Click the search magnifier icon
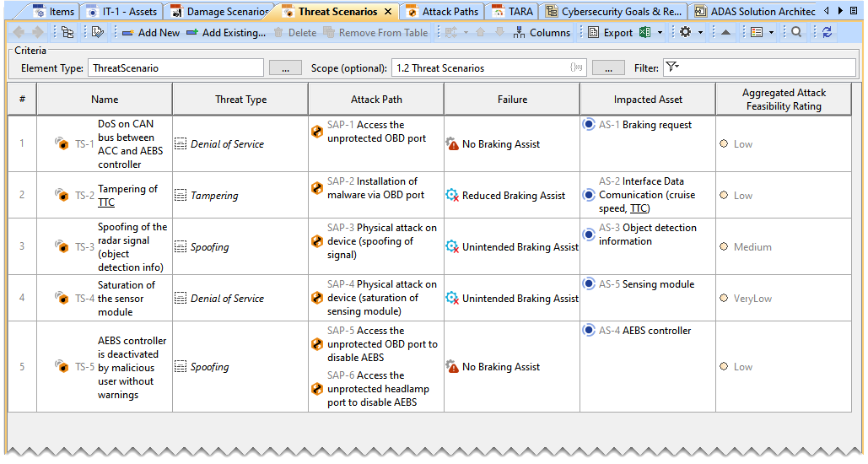 796,32
